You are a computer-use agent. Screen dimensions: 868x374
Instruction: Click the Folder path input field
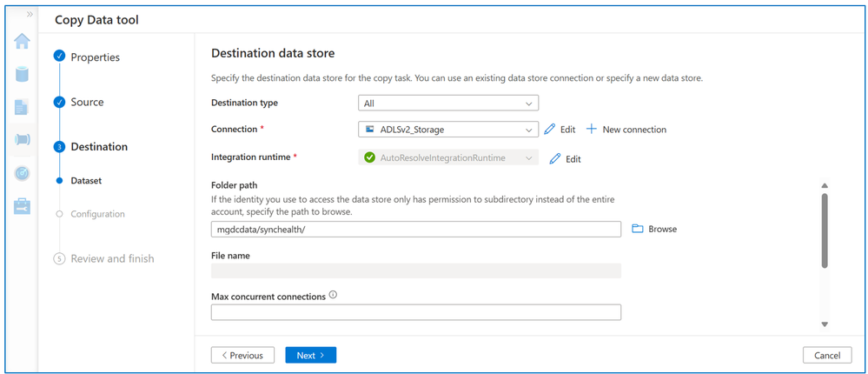[415, 229]
